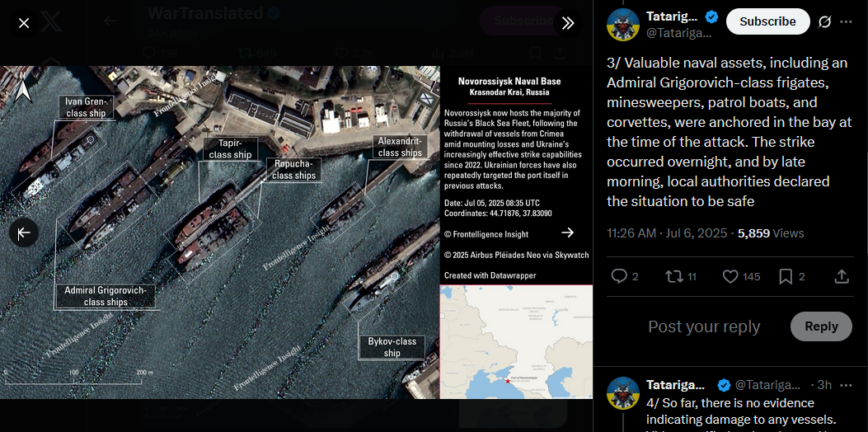
Task: Click the 'Bykov-class ship' label
Action: (x=392, y=347)
